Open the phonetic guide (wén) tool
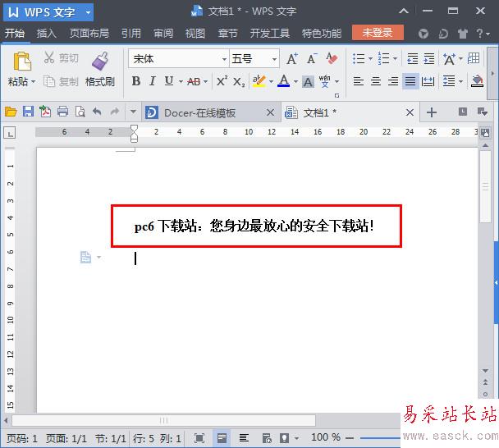499x448 pixels. (325, 81)
